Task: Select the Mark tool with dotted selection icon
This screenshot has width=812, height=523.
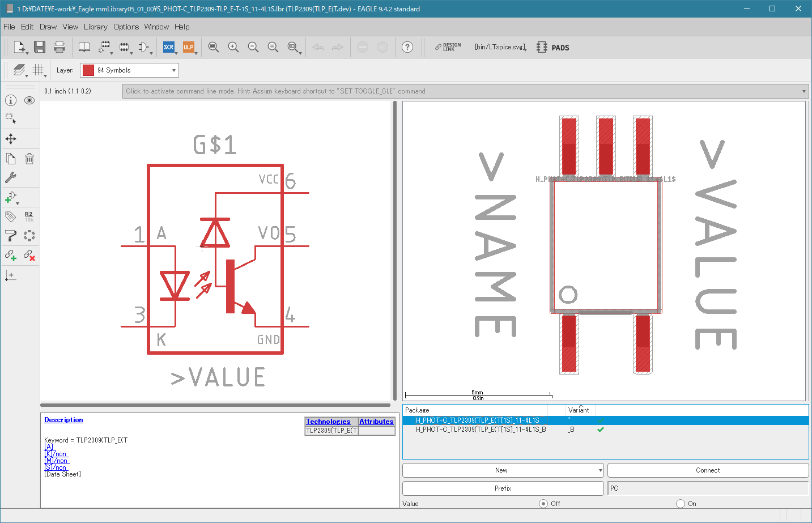Action: [x=11, y=119]
